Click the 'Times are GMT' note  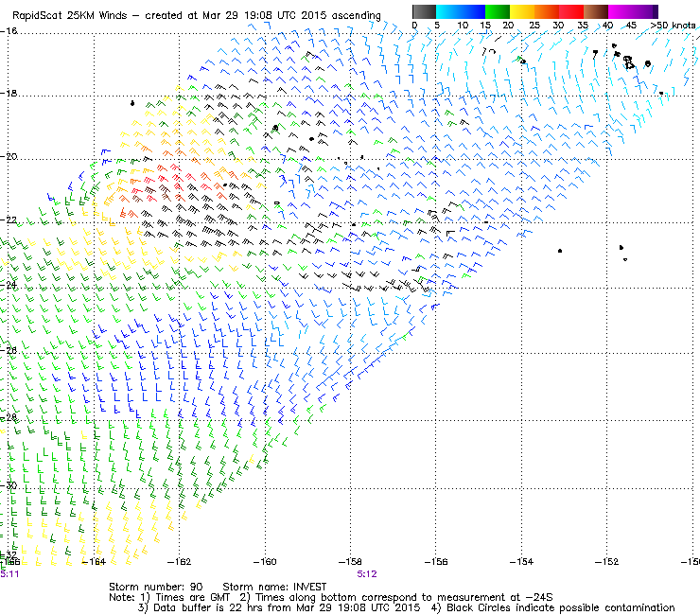(x=193, y=598)
